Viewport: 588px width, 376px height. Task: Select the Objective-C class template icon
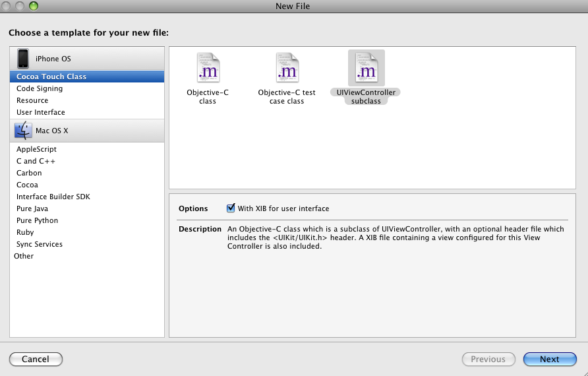(208, 68)
